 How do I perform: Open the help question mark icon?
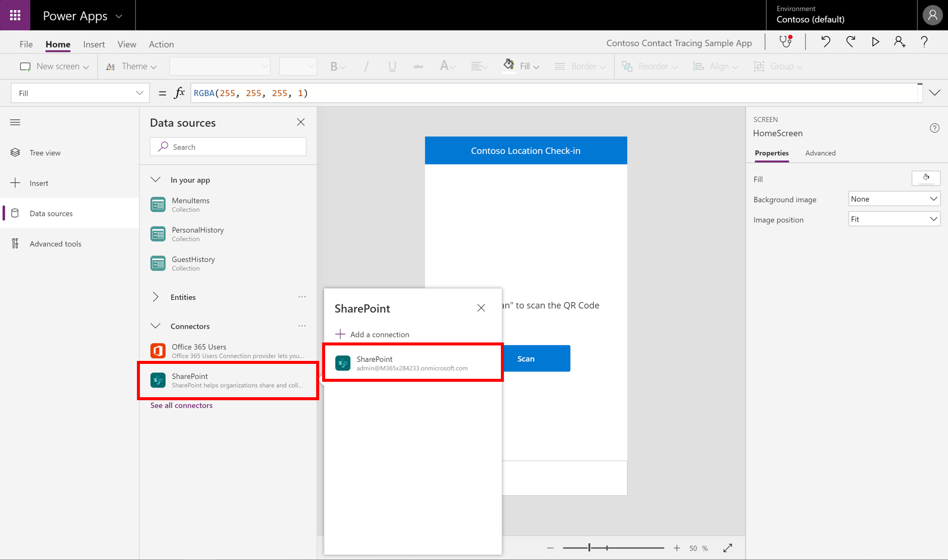coord(924,42)
